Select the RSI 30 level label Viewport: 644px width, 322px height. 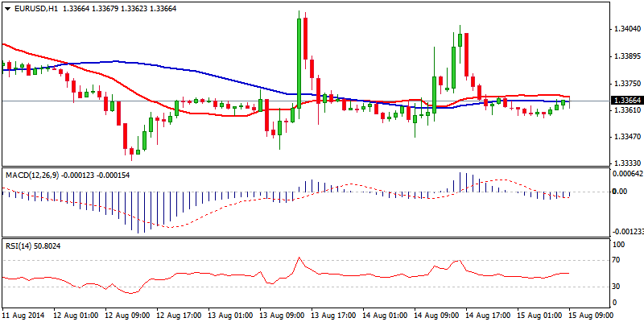pyautogui.click(x=617, y=287)
